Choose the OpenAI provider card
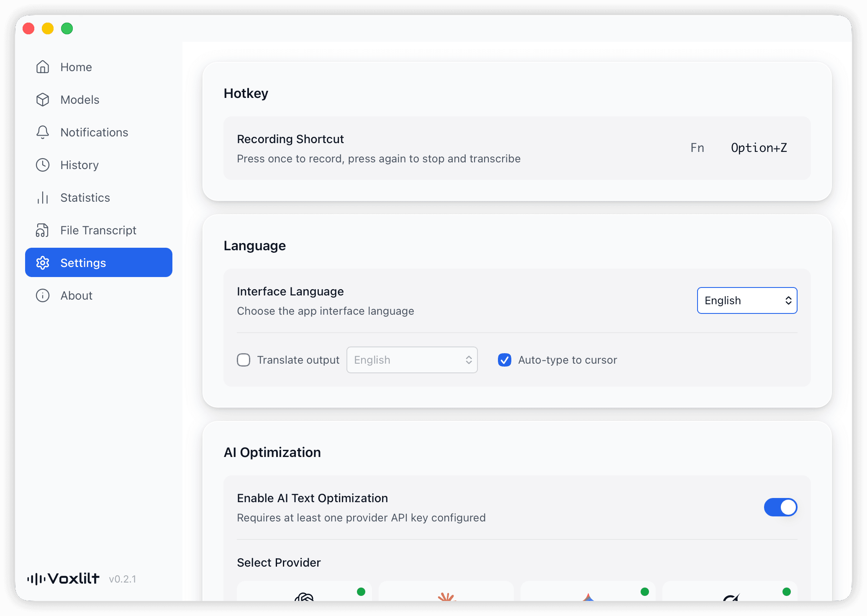867x616 pixels. pyautogui.click(x=304, y=591)
